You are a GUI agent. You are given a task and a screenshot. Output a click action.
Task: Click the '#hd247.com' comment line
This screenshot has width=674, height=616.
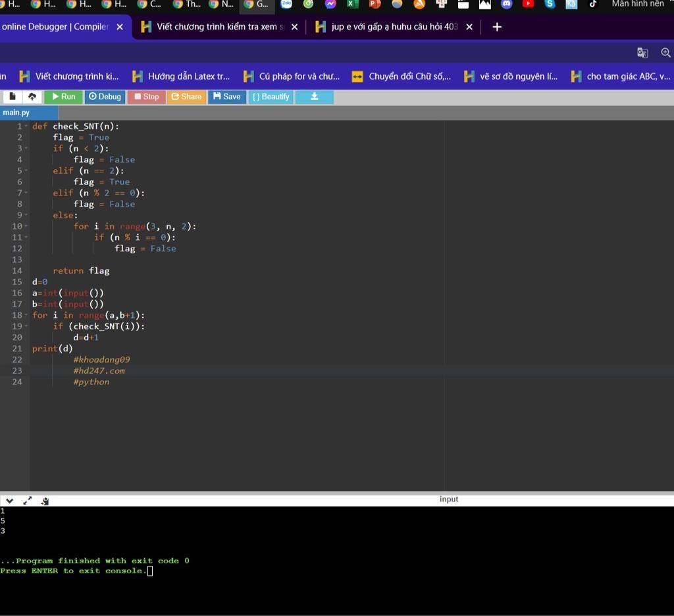99,371
